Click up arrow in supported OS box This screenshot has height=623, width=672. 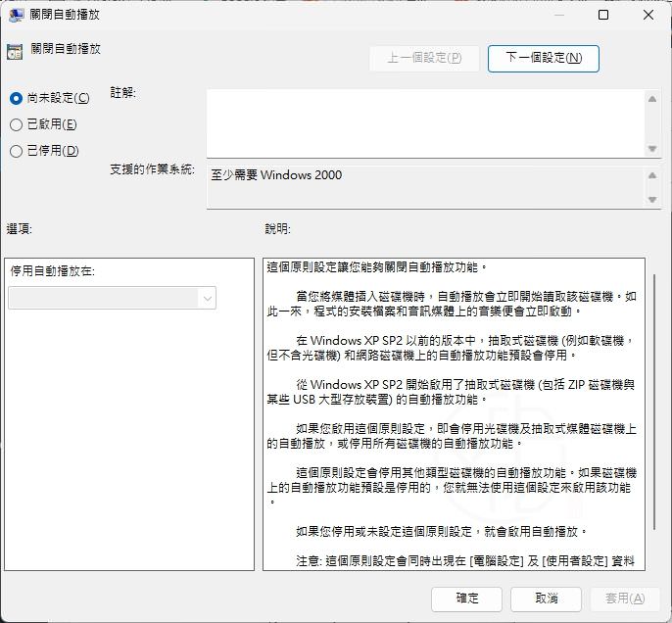(652, 175)
